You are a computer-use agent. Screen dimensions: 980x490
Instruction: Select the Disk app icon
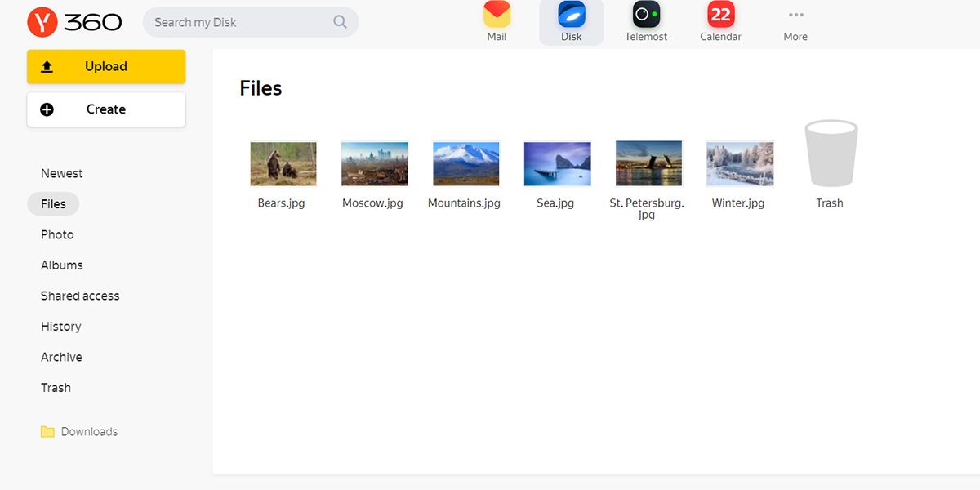(x=572, y=15)
